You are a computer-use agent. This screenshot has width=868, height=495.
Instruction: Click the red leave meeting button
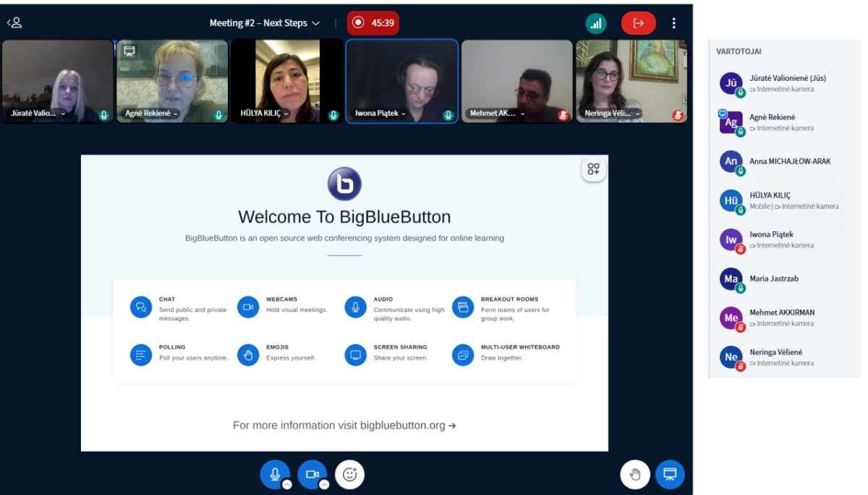(x=638, y=23)
